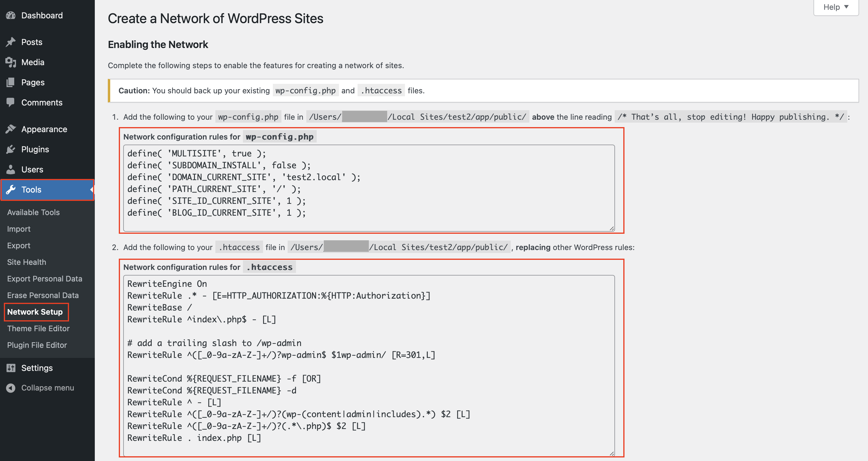Open the Tools menu item
Image resolution: width=868 pixels, height=461 pixels.
(x=31, y=190)
